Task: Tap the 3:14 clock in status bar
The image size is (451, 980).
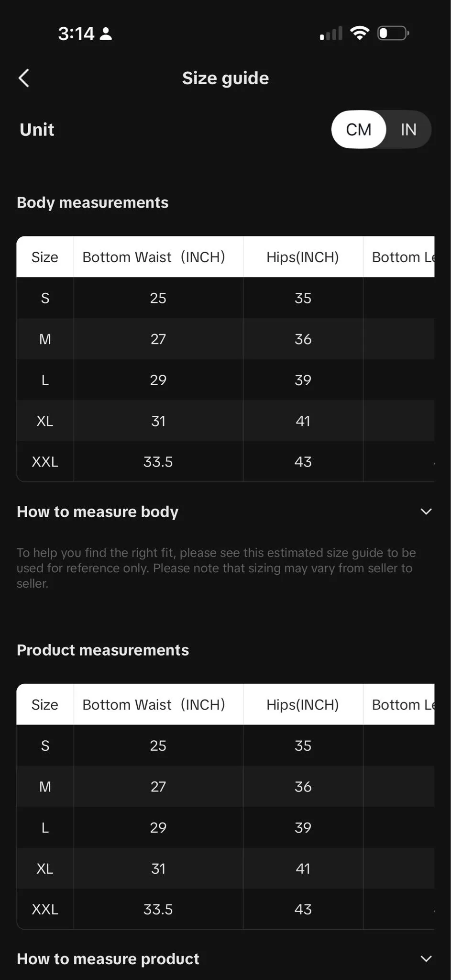Action: click(x=77, y=33)
